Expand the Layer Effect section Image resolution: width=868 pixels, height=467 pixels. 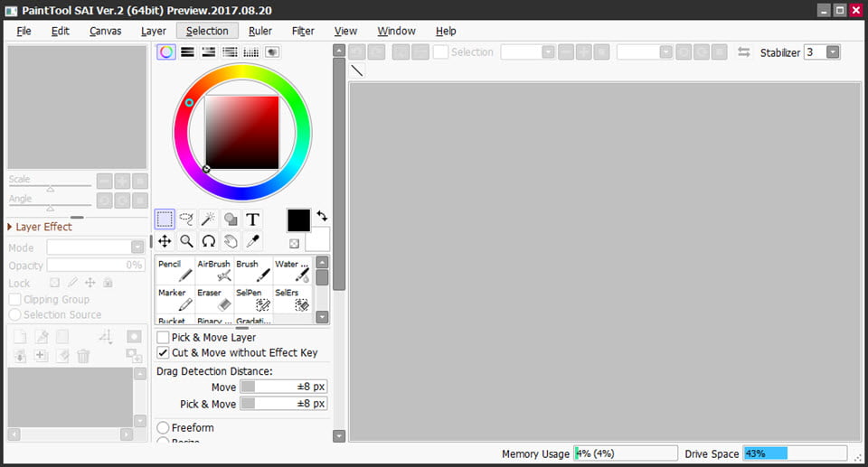click(x=39, y=227)
